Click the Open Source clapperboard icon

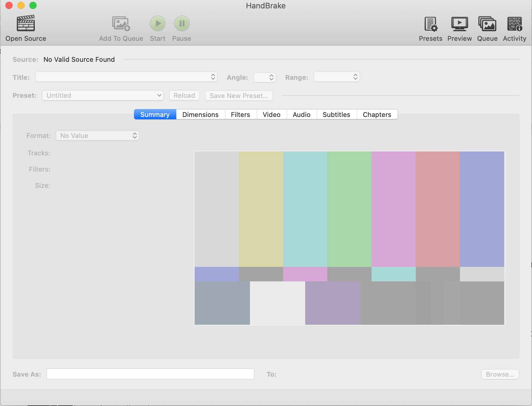26,24
